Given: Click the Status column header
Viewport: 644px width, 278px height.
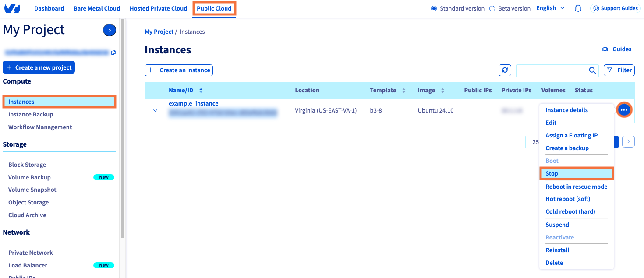Looking at the screenshot, I should coord(584,91).
